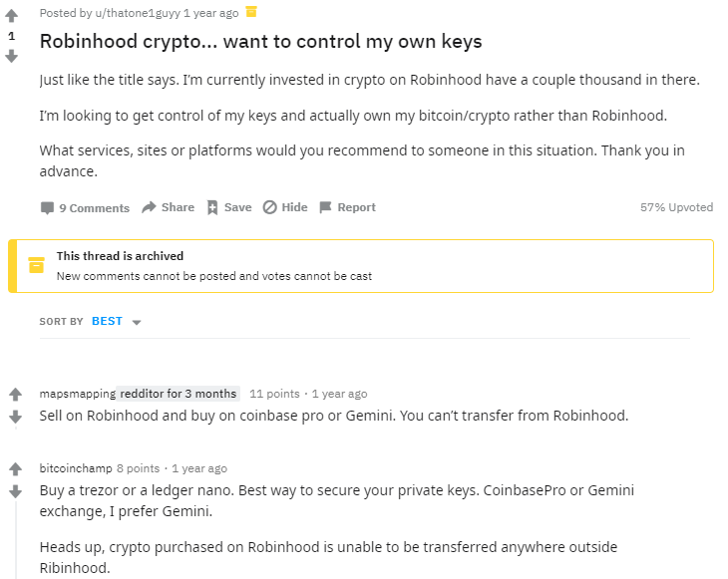The image size is (728, 579).
Task: Click the post title text
Action: 261,41
